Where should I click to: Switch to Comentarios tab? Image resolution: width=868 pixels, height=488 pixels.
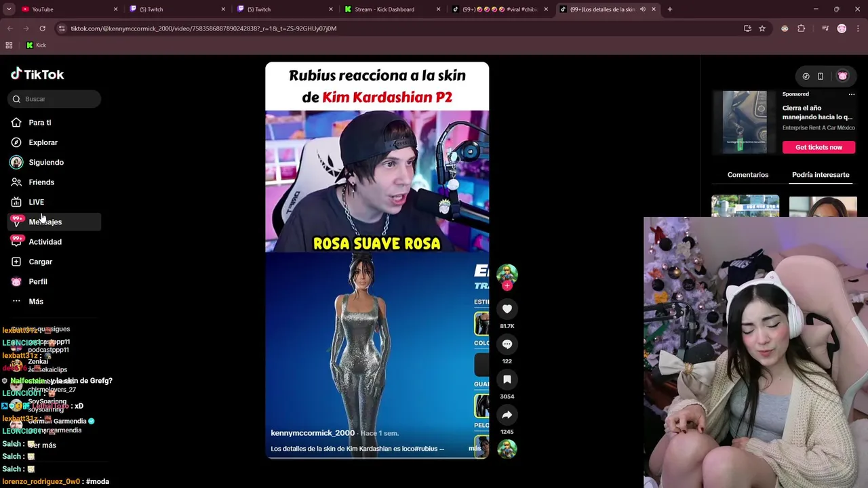[x=748, y=175]
